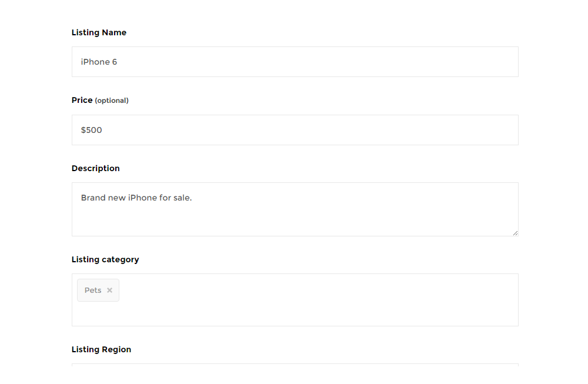Click the Listing category label
The image size is (588, 384).
(x=105, y=259)
